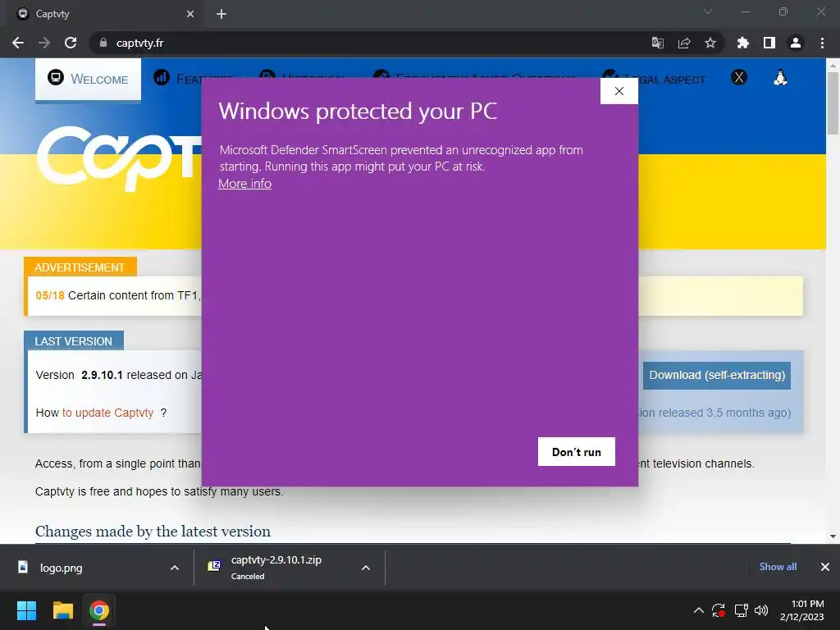This screenshot has height=630, width=840.
Task: Click the update sync tray icon
Action: coord(718,610)
